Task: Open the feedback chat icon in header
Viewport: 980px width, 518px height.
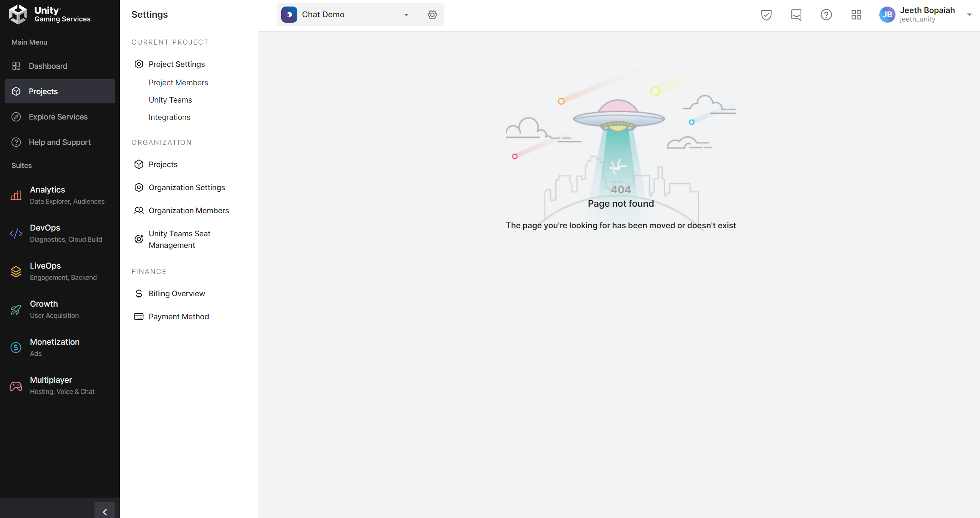Action: 796,15
